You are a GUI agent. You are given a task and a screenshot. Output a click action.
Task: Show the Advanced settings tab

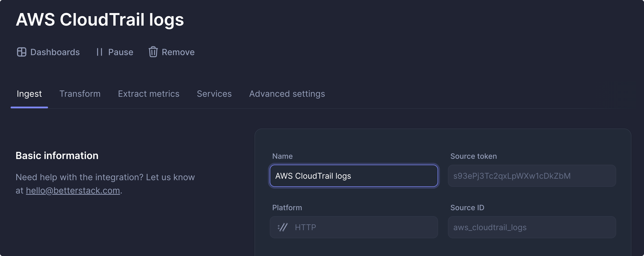[287, 94]
